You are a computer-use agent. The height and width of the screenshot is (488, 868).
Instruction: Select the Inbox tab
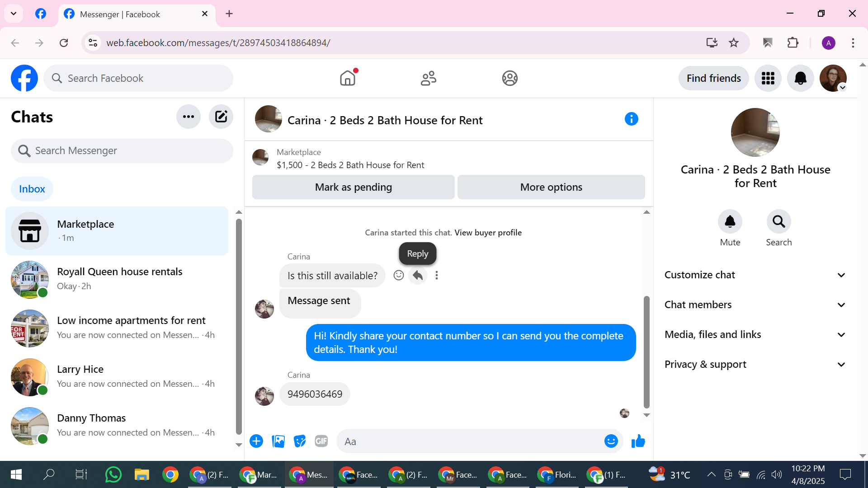click(32, 189)
